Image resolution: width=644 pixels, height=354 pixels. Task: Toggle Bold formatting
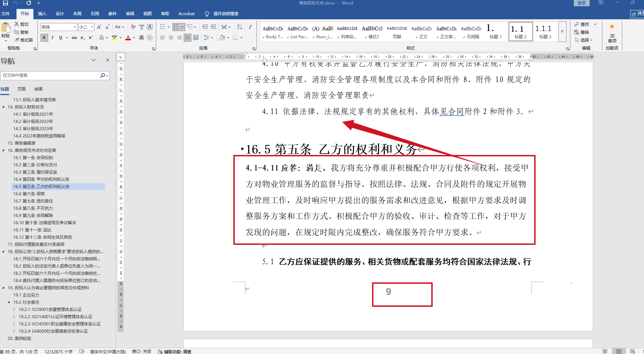[x=44, y=38]
